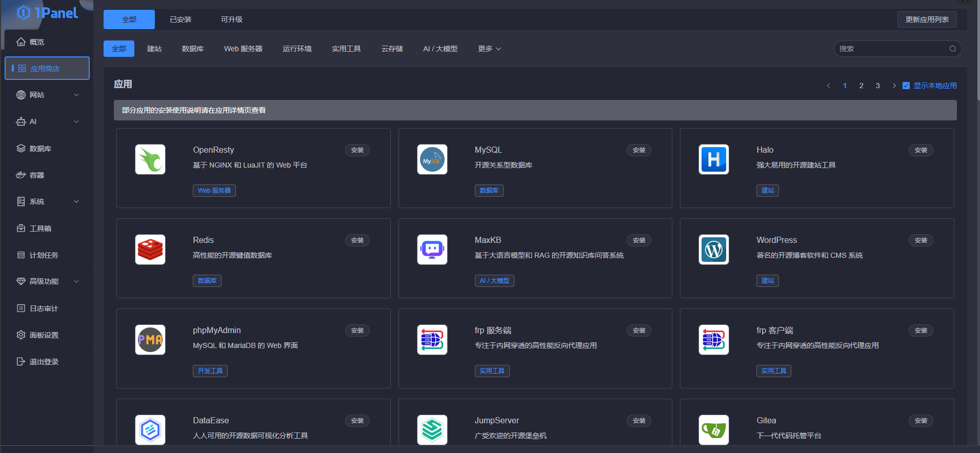Filter by 云存储 category
The image size is (980, 453).
(x=392, y=49)
